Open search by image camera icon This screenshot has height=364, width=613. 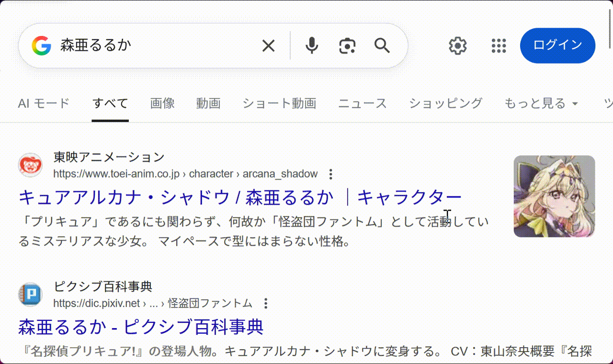(347, 46)
